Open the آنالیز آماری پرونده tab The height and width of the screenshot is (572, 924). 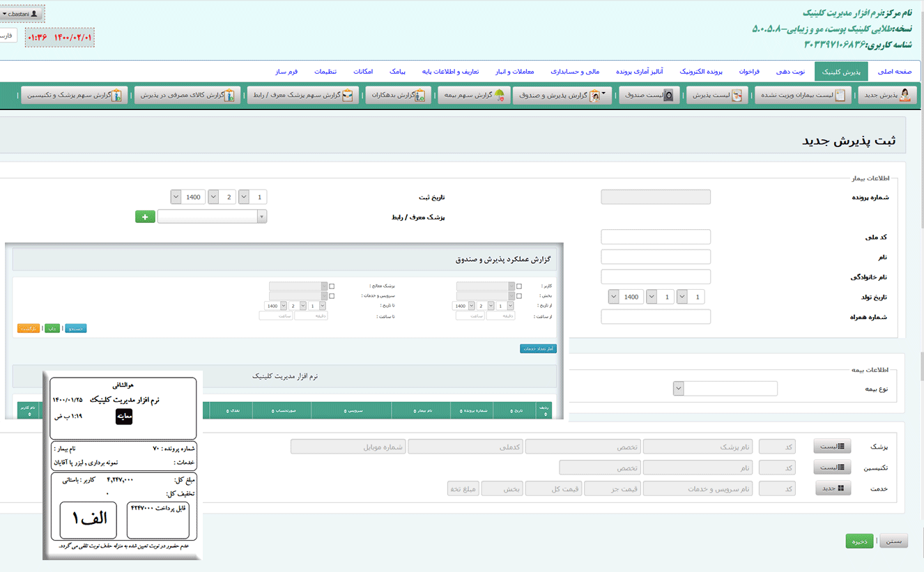pyautogui.click(x=639, y=71)
